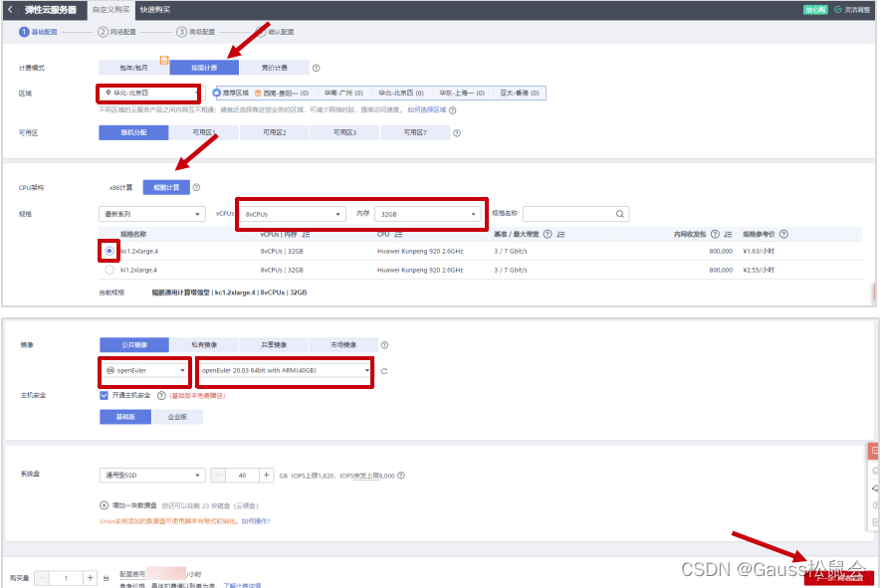Switch to 公共镜像 image tab
This screenshot has height=588, width=882.
click(134, 344)
